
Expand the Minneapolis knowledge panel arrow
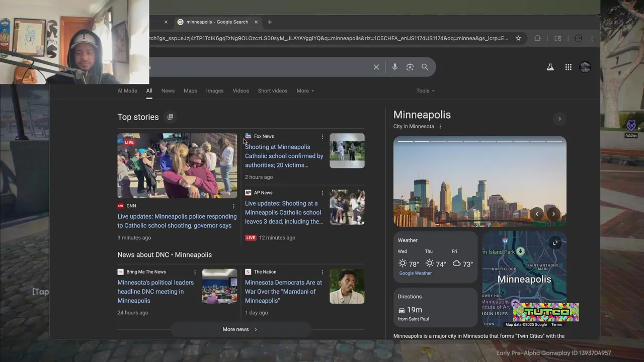coord(559,119)
